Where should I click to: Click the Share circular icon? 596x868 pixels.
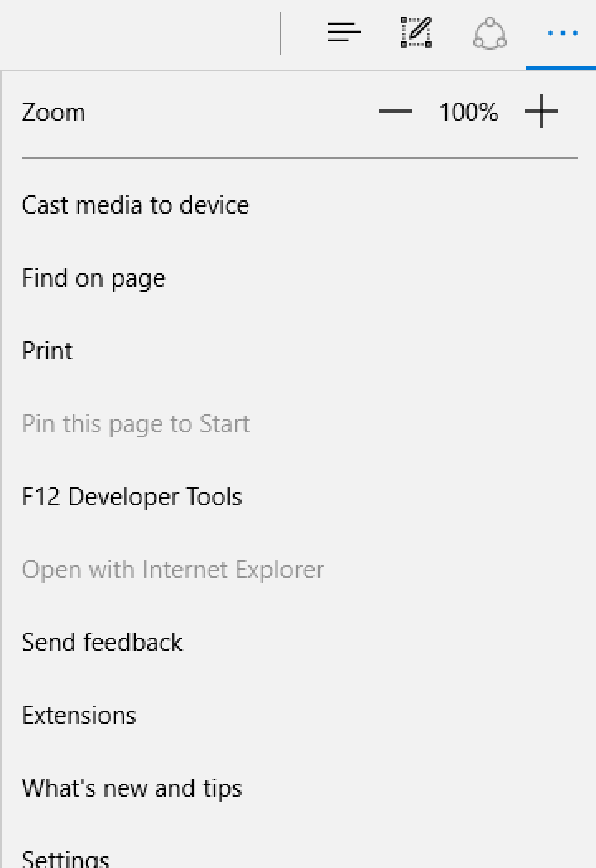[x=490, y=33]
